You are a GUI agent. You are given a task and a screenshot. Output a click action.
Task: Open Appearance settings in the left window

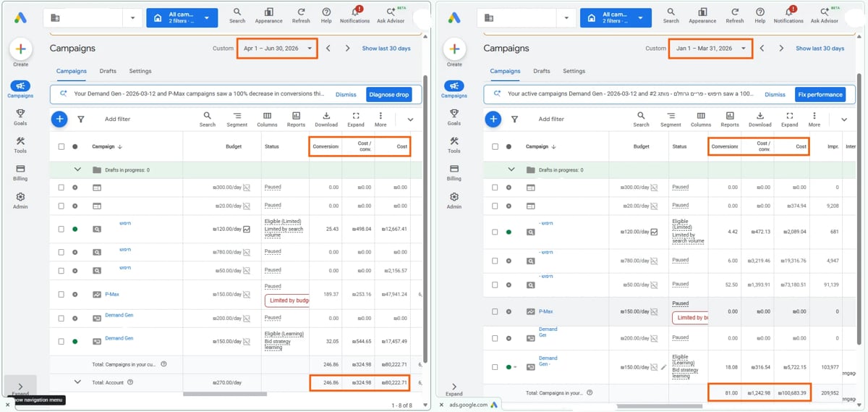[x=269, y=15]
